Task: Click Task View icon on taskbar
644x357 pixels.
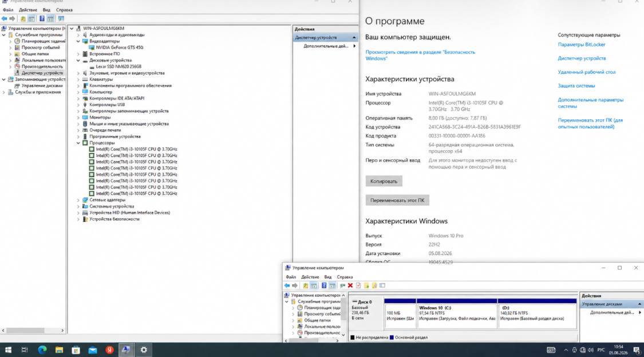Action: 25,350
